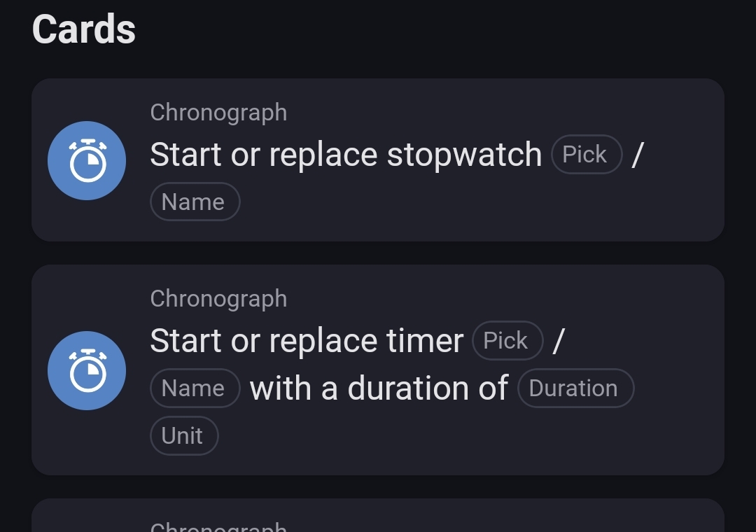Click the slash after the timer Pick field
756x532 pixels.
click(x=559, y=341)
